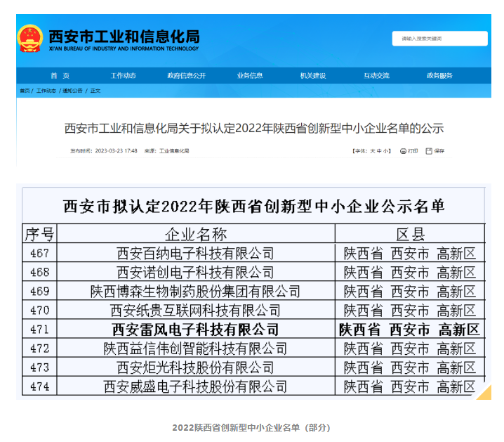Click 西安百纳电子科技有限公司 cell
This screenshot has height=442, width=504.
(x=195, y=253)
